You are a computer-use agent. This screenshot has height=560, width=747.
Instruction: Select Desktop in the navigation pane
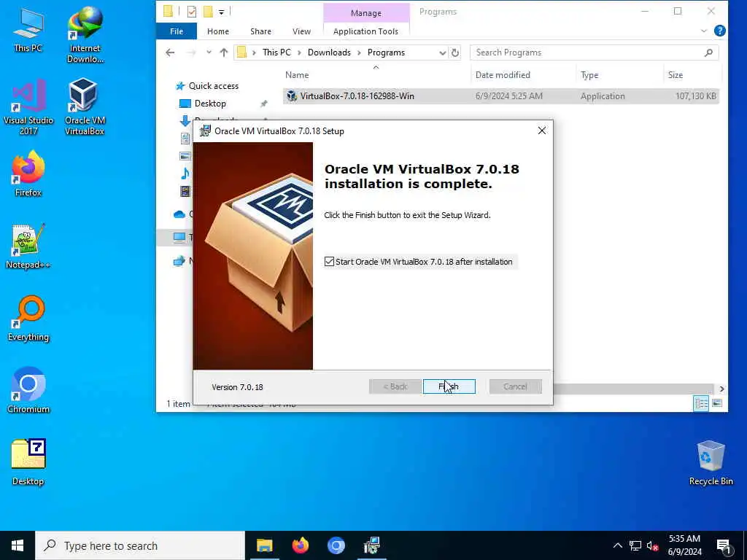pyautogui.click(x=210, y=104)
